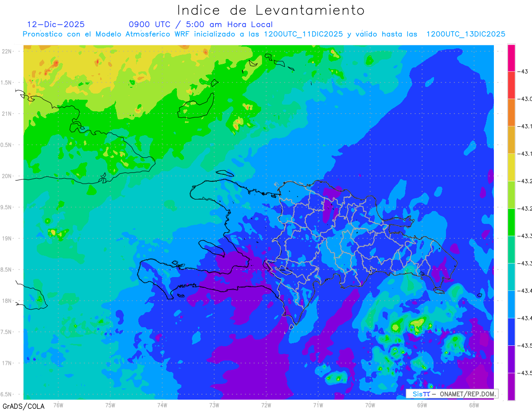Screen dimensions: 532x411
Task: Click the '72W' longitude label
Action: [266, 405]
